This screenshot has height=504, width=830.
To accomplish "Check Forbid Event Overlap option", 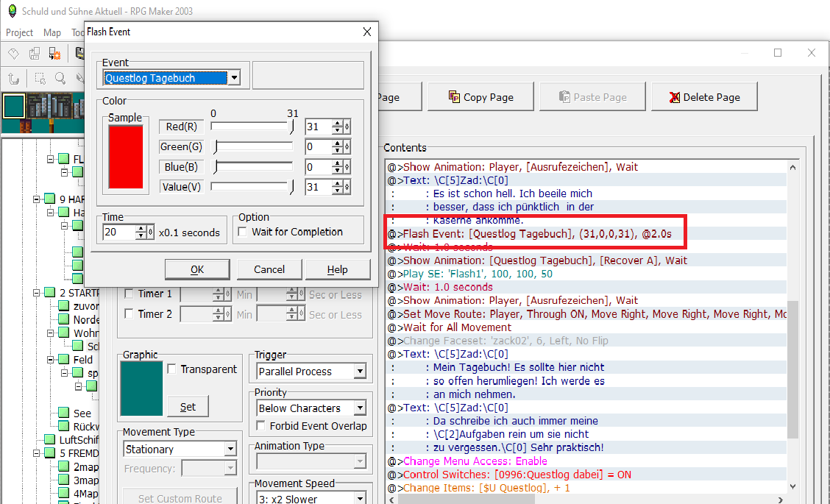I will pos(261,426).
